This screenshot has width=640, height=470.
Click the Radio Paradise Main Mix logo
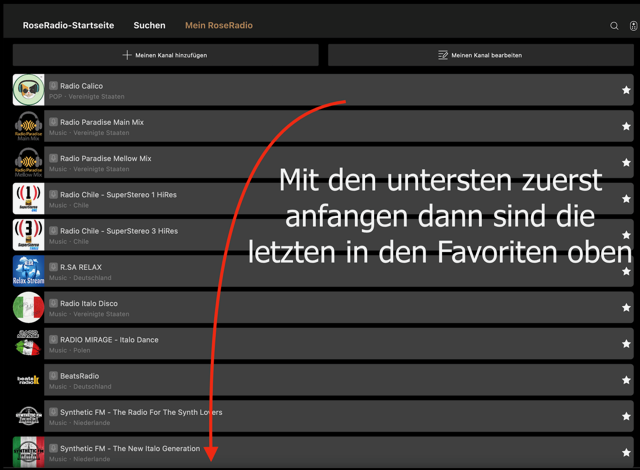(29, 126)
